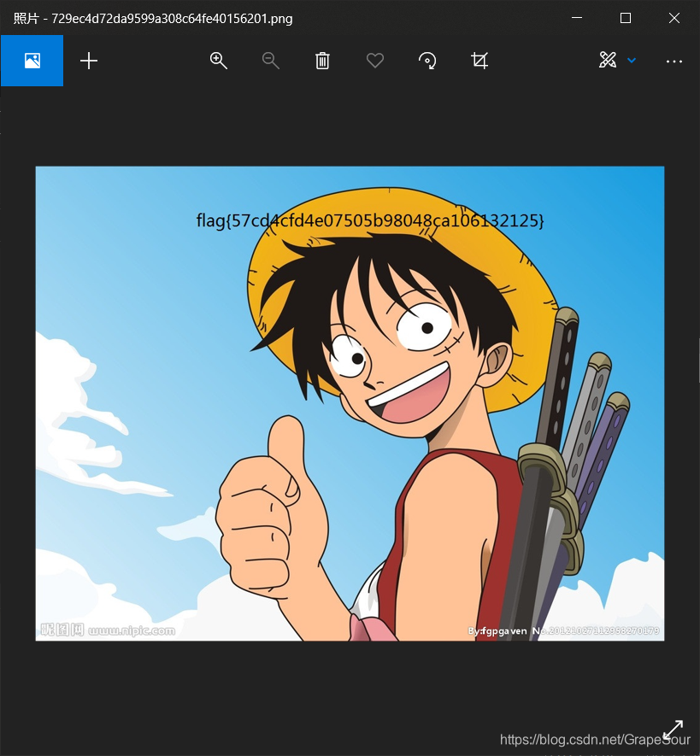Minimize the Photos window
Image resolution: width=700 pixels, height=756 pixels.
coord(577,18)
